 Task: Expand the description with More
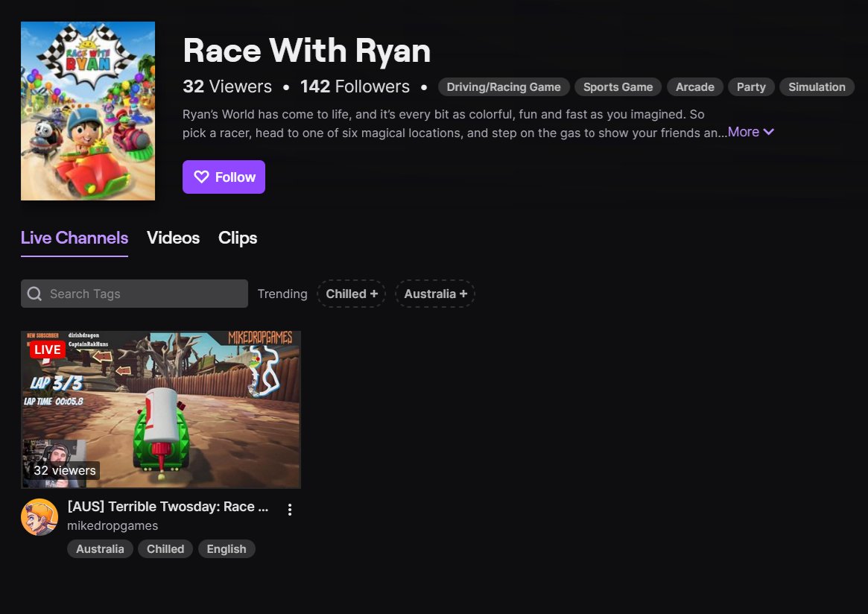(750, 132)
